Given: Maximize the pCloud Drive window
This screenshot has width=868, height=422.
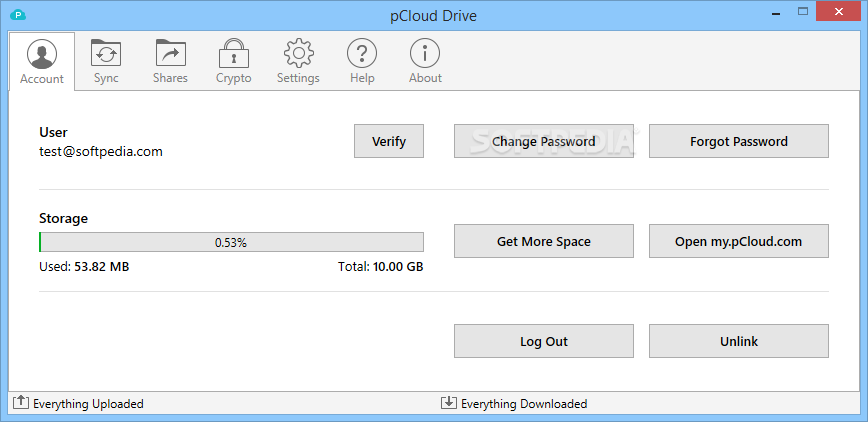Looking at the screenshot, I should coord(803,12).
